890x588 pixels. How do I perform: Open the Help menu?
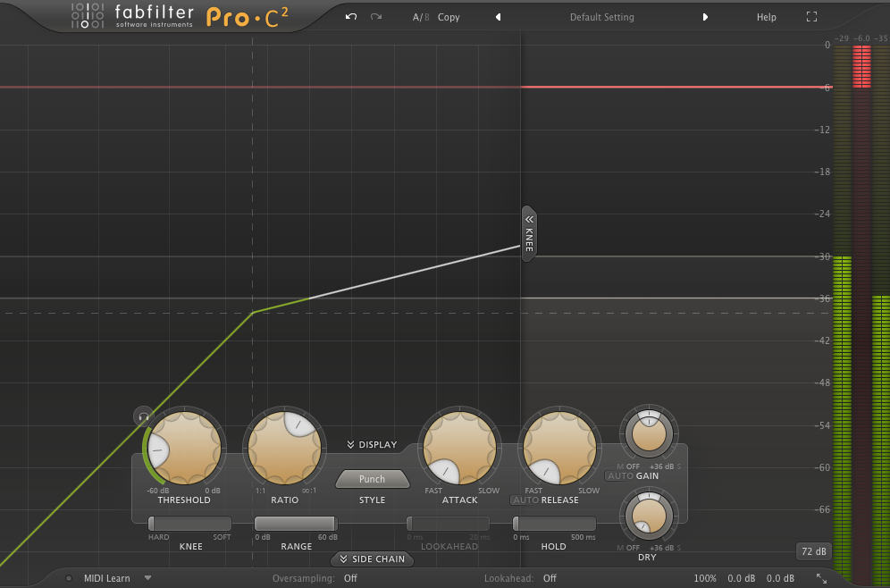(767, 17)
